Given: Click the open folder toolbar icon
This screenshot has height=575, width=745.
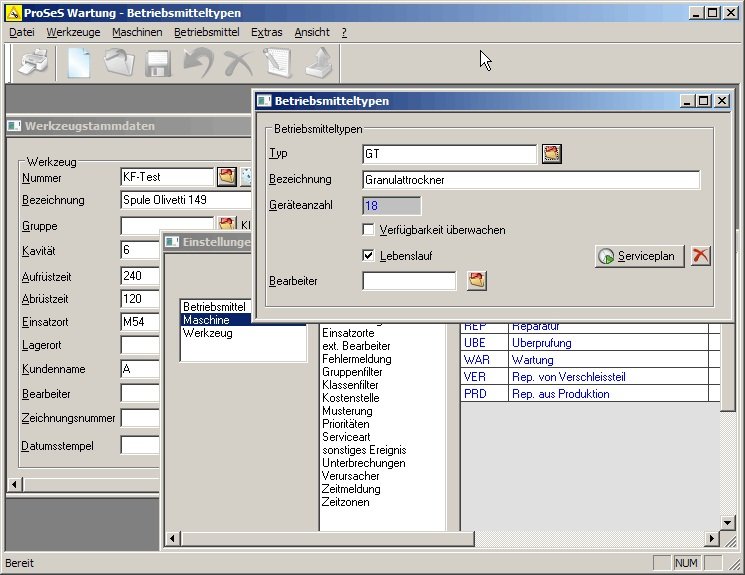Looking at the screenshot, I should pos(119,63).
